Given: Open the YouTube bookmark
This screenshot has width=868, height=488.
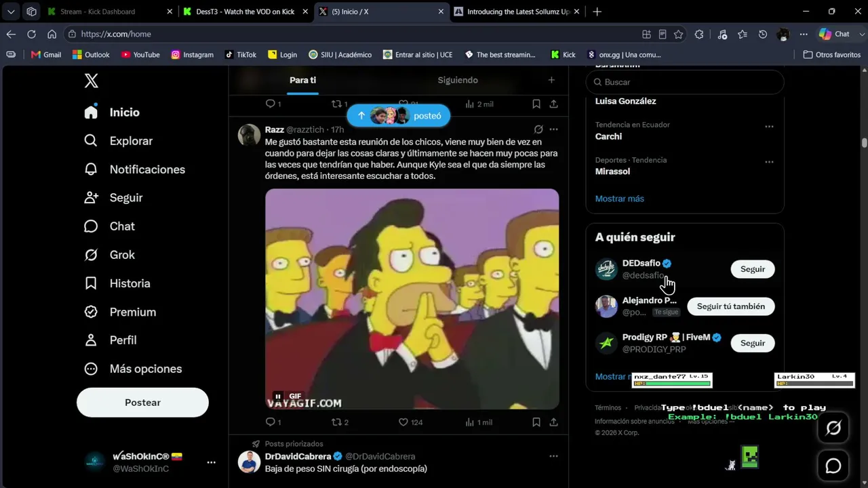Looking at the screenshot, I should click(140, 55).
